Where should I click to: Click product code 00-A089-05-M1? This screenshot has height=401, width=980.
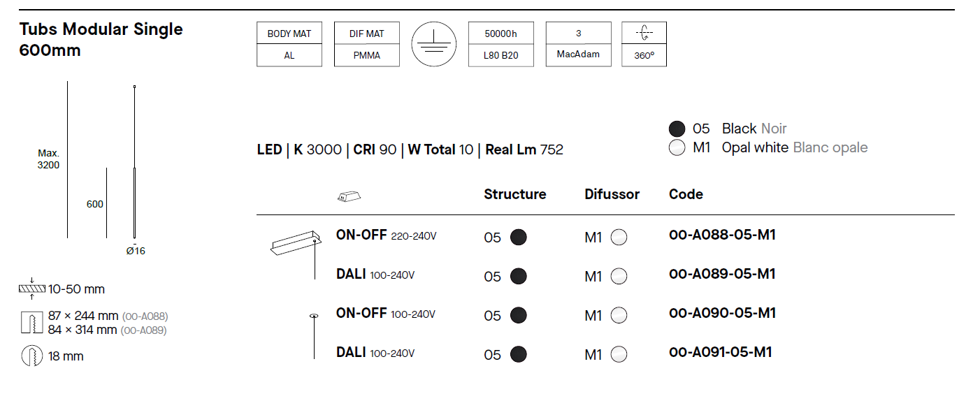pyautogui.click(x=722, y=274)
